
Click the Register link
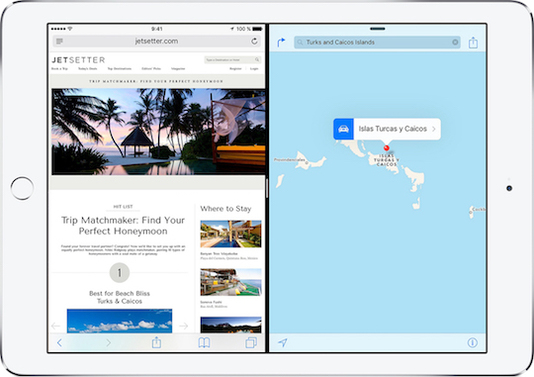(x=236, y=69)
